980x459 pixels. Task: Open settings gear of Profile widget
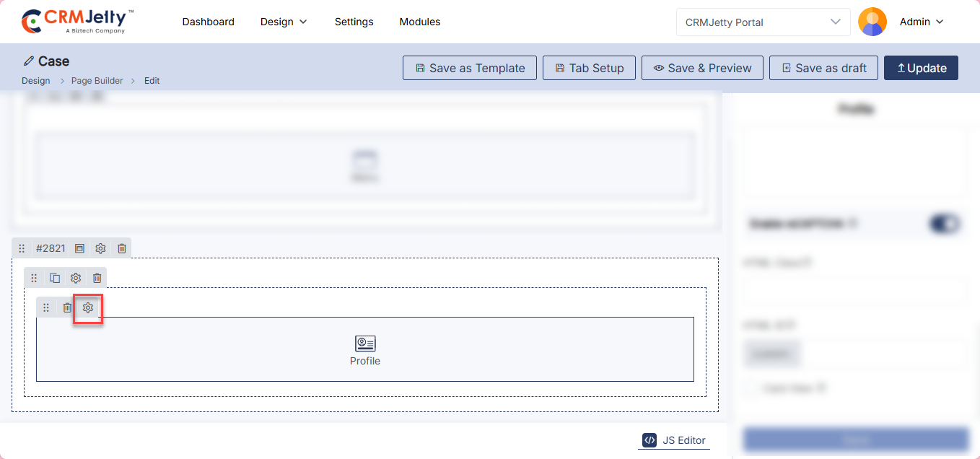[88, 308]
